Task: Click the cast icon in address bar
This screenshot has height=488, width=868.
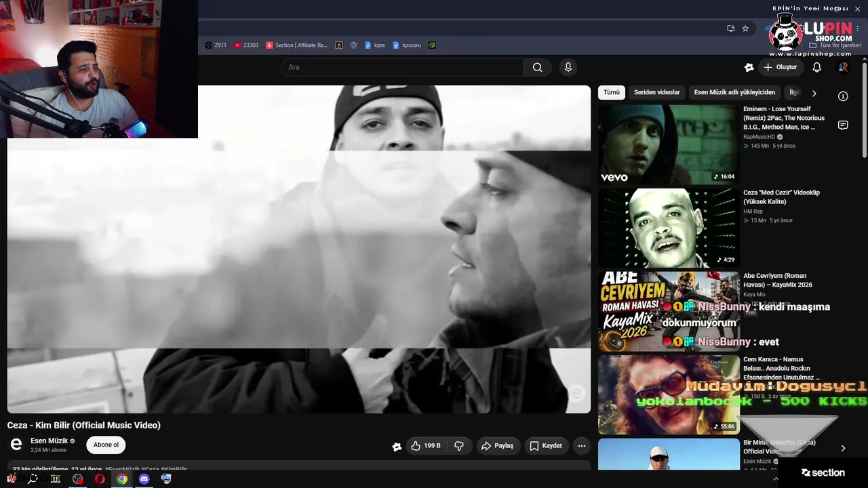Action: [x=730, y=28]
